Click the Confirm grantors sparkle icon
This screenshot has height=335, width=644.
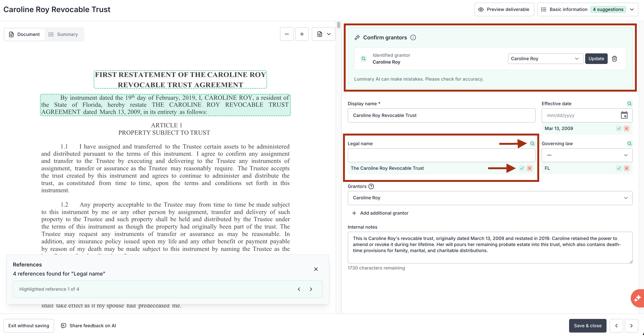click(357, 37)
